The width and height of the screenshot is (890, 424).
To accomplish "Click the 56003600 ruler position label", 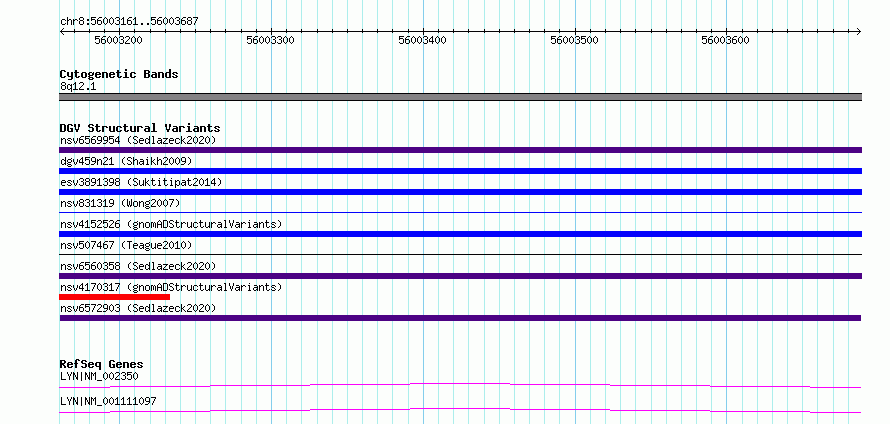I will tap(725, 40).
